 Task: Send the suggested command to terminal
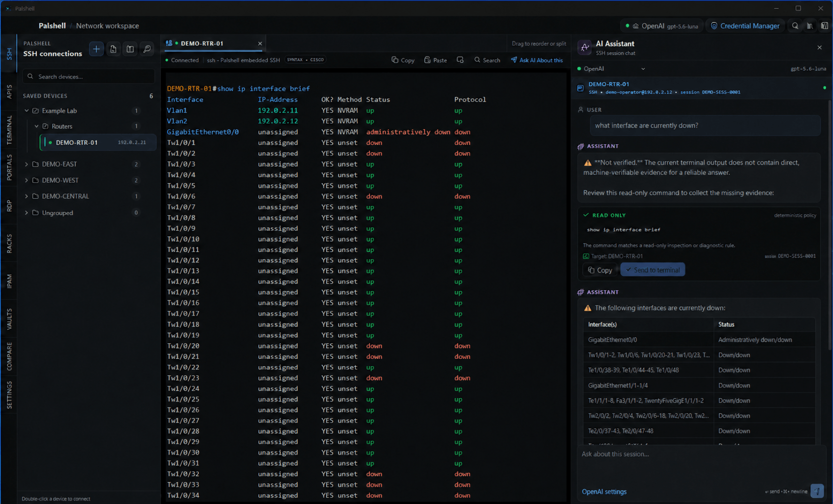click(653, 270)
